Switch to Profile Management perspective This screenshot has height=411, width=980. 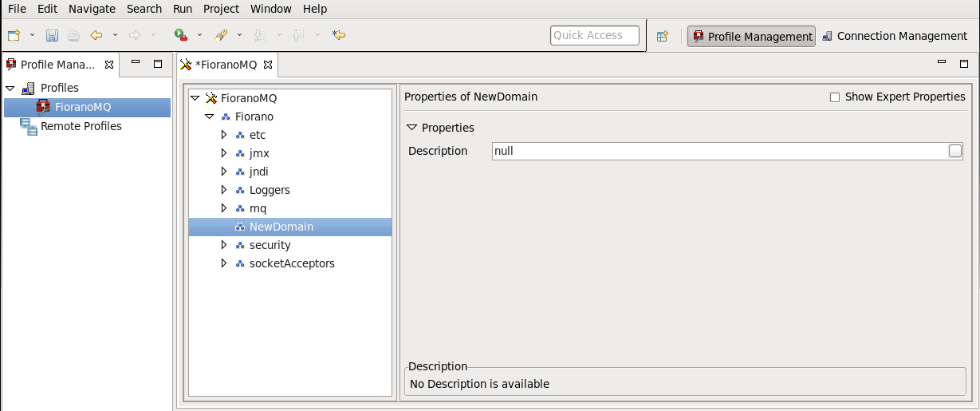pyautogui.click(x=752, y=36)
